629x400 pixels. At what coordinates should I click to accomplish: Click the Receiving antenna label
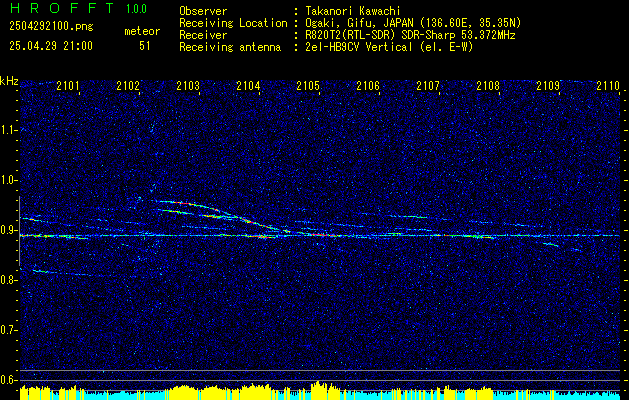click(230, 47)
